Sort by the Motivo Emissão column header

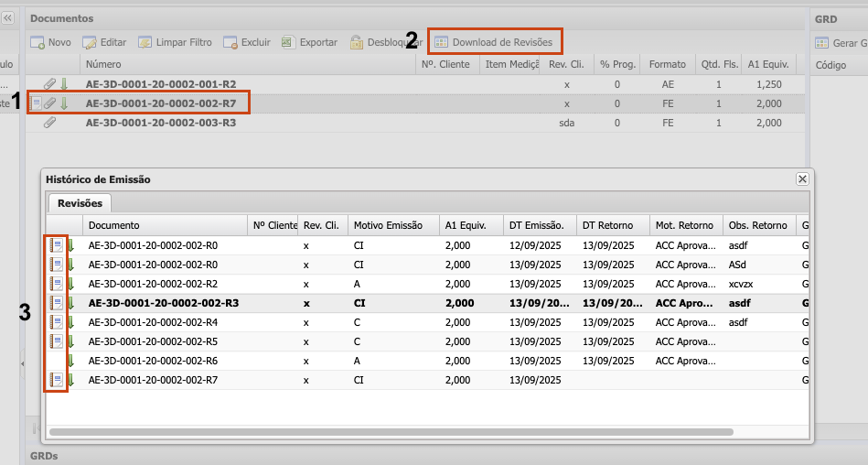[388, 225]
